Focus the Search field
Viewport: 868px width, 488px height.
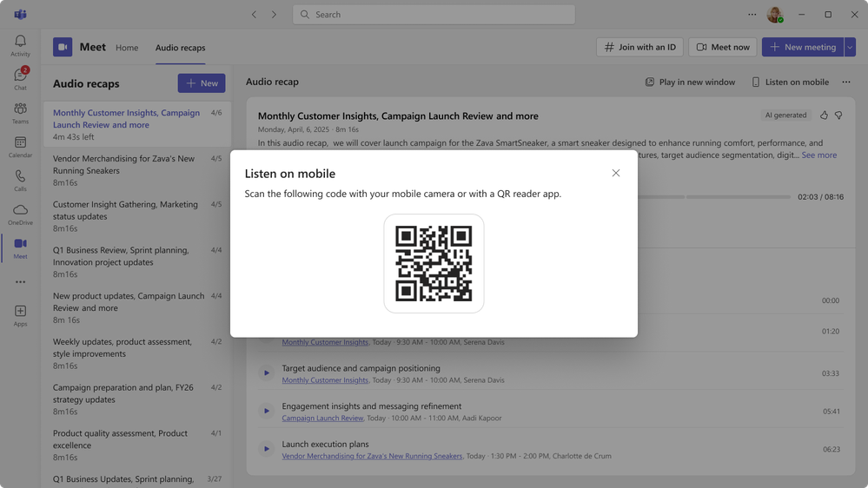(x=434, y=15)
